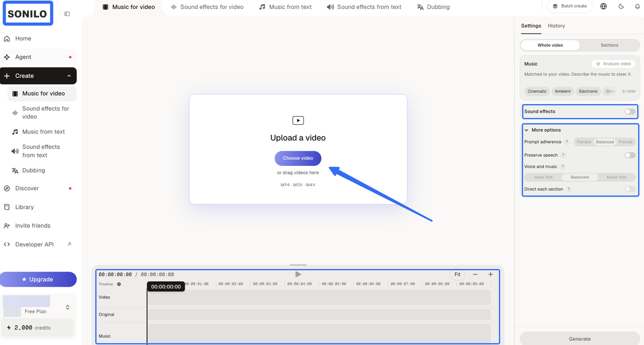Open the top Dubbing tab
This screenshot has width=644, height=345.
point(433,7)
